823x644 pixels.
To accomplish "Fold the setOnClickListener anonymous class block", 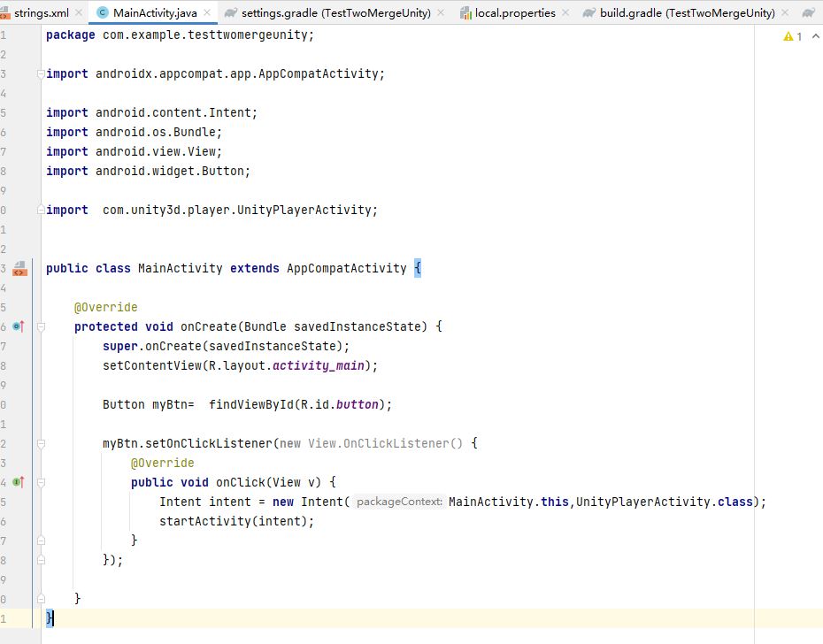I will (41, 443).
